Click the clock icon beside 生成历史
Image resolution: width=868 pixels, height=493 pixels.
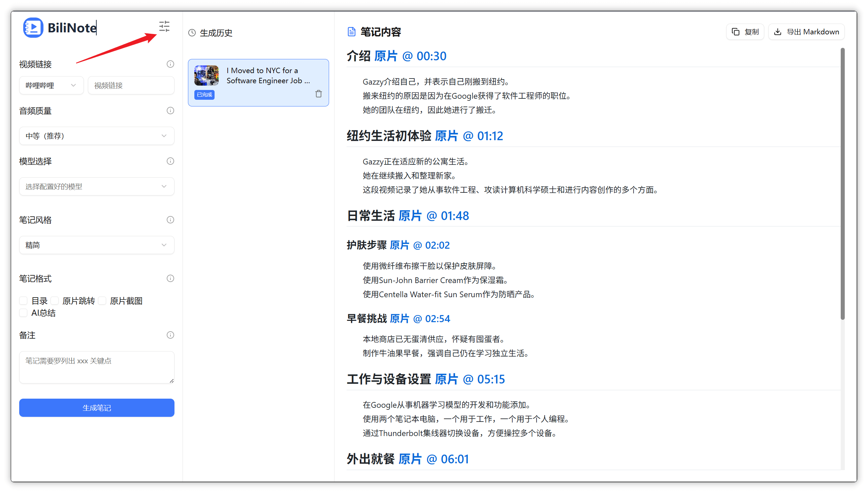coord(192,32)
